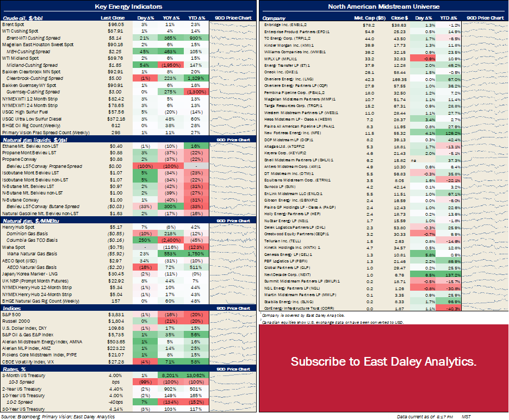Select the Guernsey-Cushing Spread label
Screen dimensions: 509x420
coord(33,92)
